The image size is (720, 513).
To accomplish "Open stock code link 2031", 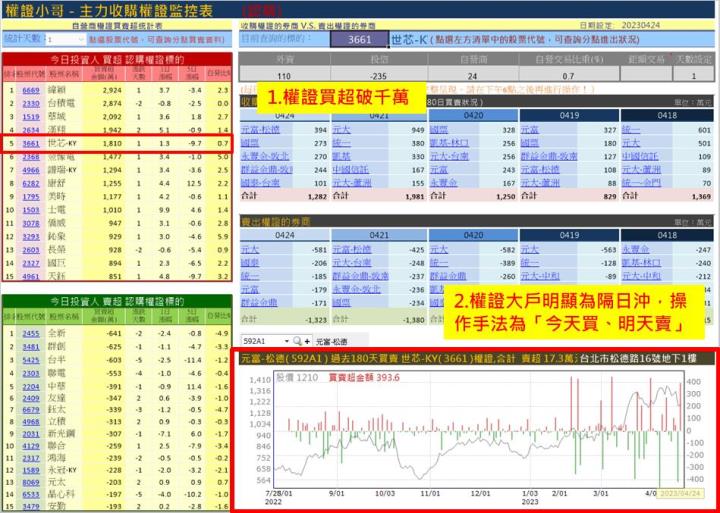I will [31, 433].
